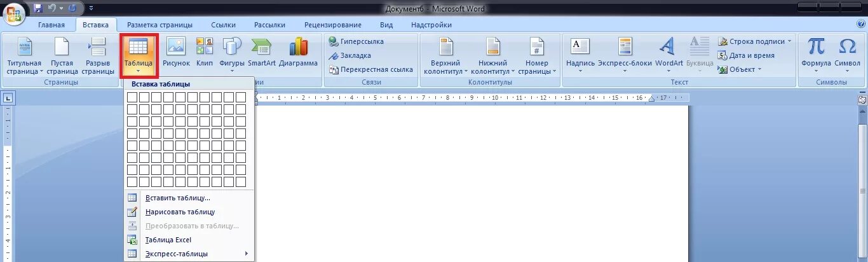Click the Таблица button

click(139, 56)
